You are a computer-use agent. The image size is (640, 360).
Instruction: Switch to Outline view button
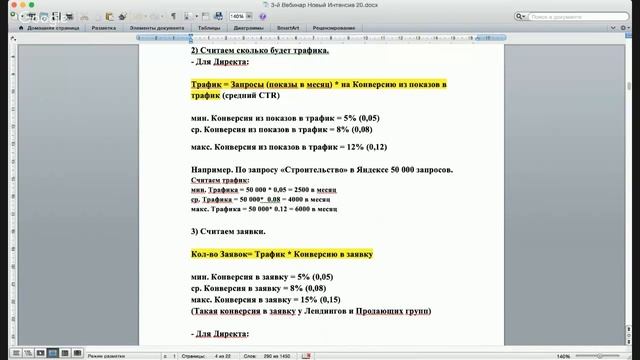click(x=28, y=353)
